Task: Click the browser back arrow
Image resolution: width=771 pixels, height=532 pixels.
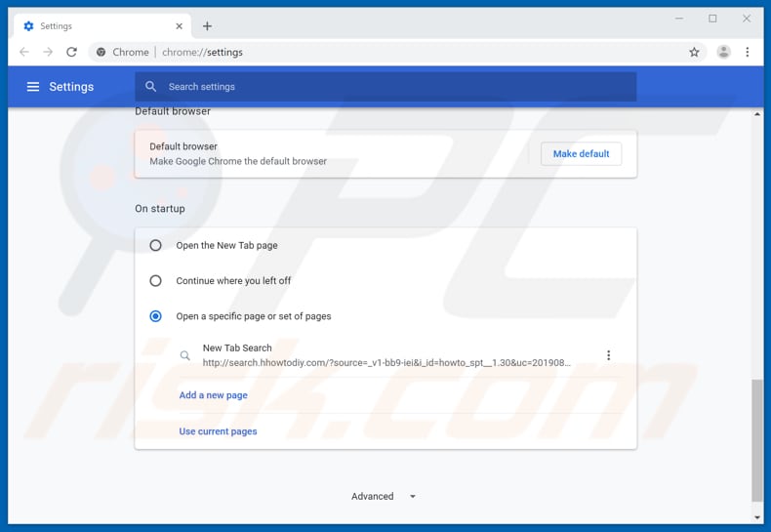Action: 24,52
